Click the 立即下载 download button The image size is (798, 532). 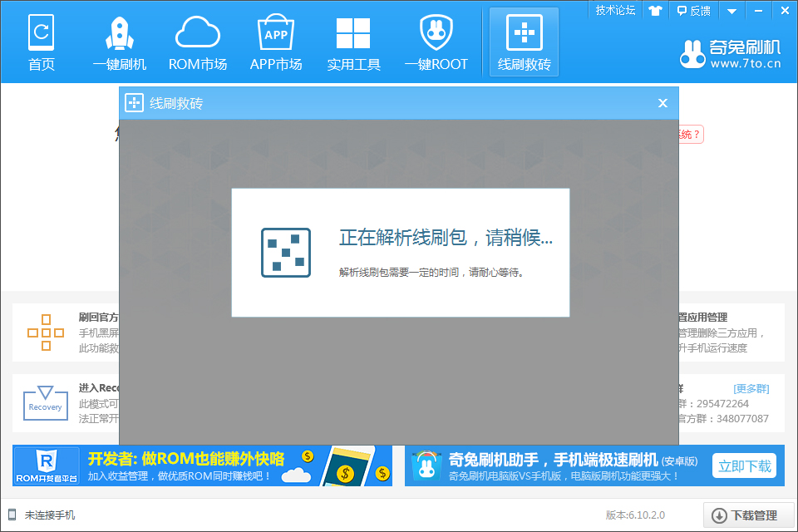click(745, 465)
